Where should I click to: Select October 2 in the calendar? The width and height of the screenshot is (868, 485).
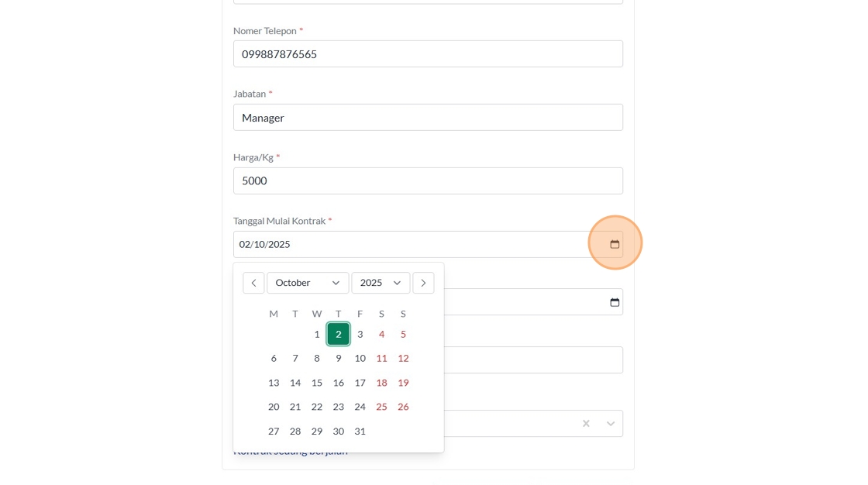[x=338, y=334]
